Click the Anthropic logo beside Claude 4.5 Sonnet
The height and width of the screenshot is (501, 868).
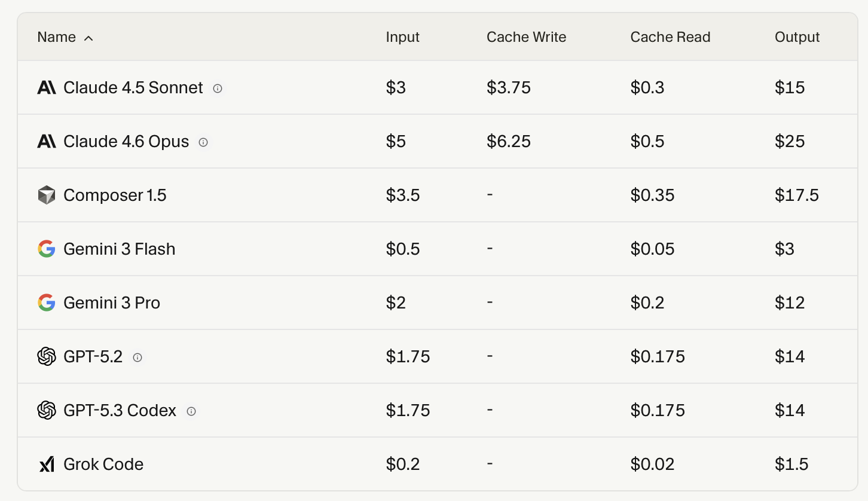[x=46, y=88]
